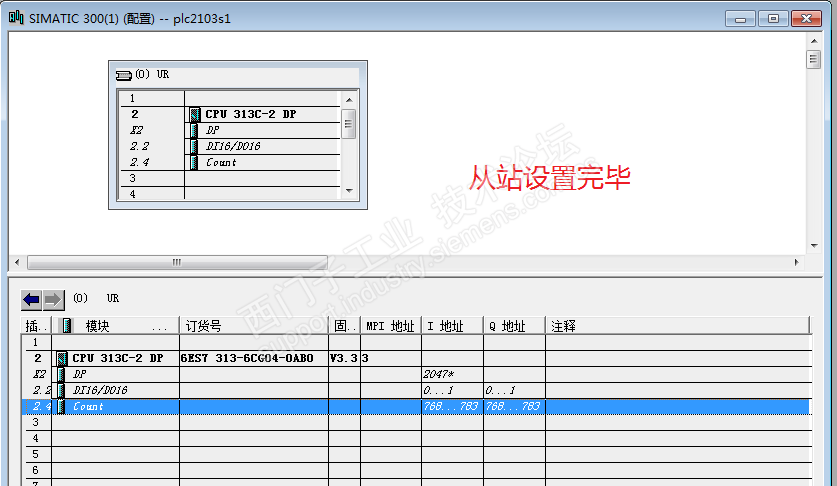The width and height of the screenshot is (837, 486).
Task: Click CPU 313C-2 DP module icon in rack
Action: (x=195, y=114)
